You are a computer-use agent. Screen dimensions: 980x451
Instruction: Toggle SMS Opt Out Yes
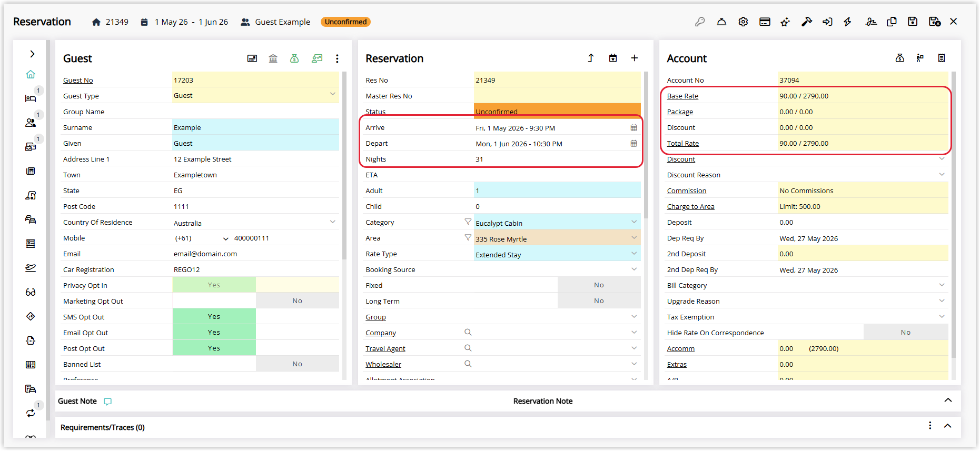tap(214, 316)
